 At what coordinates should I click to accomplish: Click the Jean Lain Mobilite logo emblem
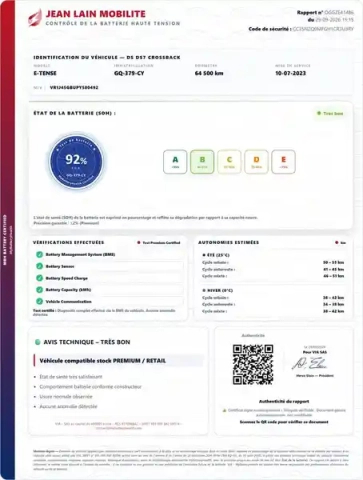click(x=35, y=17)
